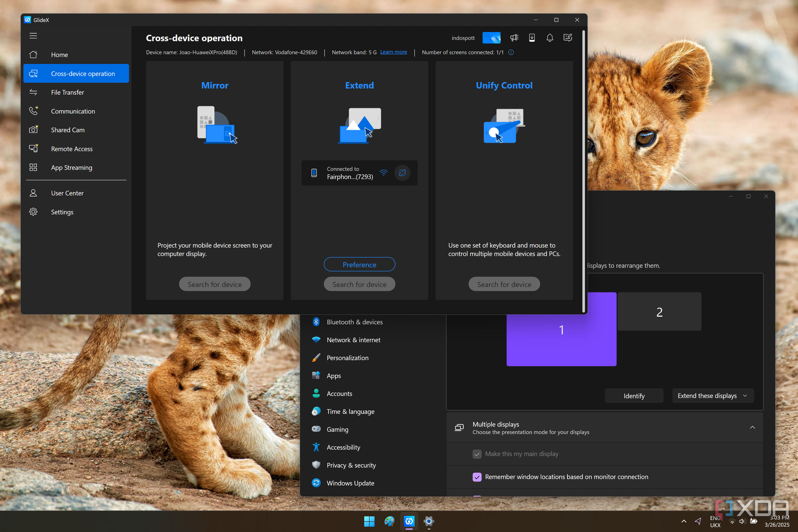Select display 2 rectangle
Screen dimensions: 798x532
[x=659, y=312]
